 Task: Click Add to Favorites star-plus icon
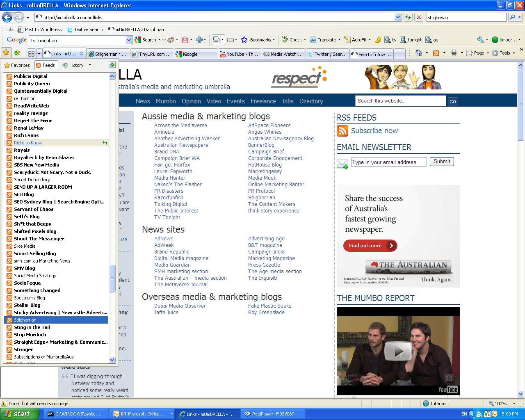point(17,53)
